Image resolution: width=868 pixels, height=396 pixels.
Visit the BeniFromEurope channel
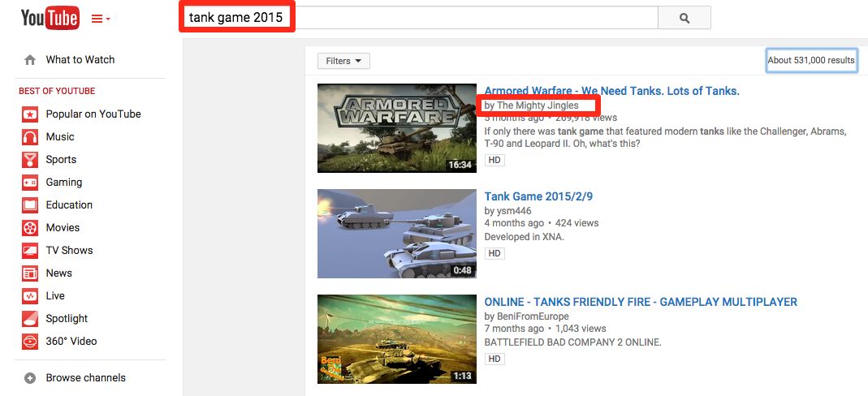click(533, 316)
